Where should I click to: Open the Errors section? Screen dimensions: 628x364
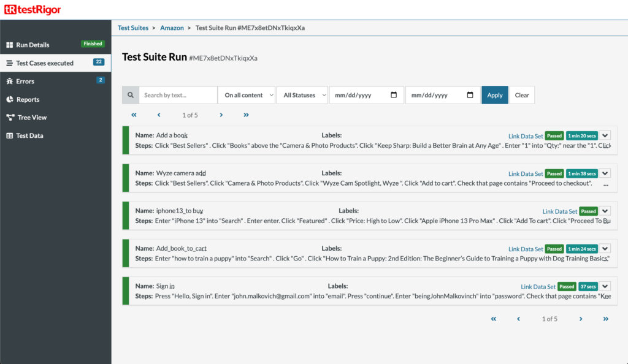(x=56, y=81)
